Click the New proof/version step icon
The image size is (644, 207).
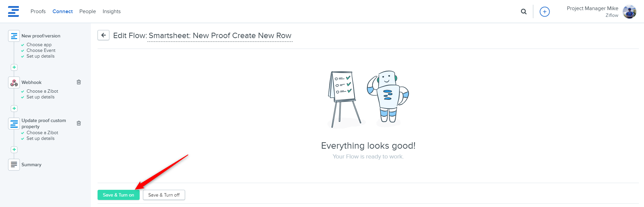14,36
